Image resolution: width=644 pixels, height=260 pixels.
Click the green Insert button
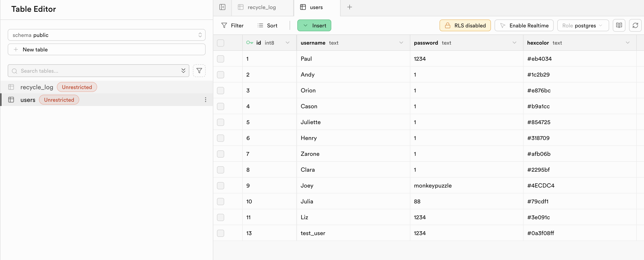314,26
